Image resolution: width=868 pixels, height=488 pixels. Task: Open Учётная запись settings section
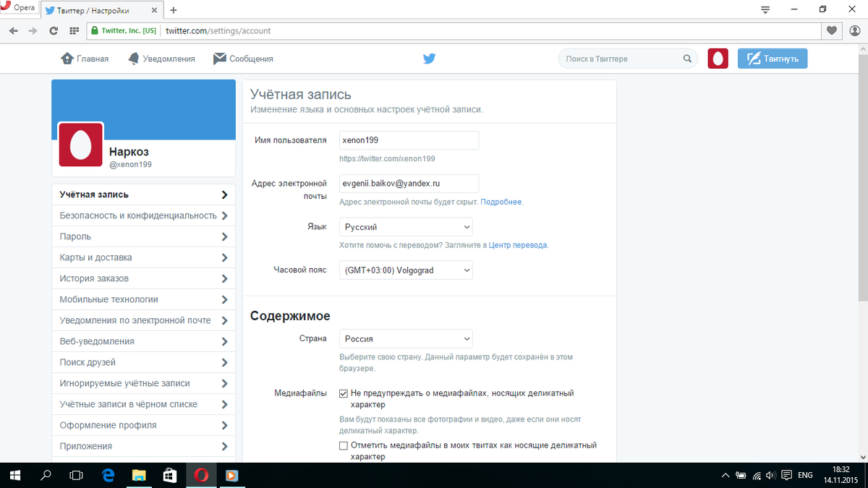coord(143,194)
